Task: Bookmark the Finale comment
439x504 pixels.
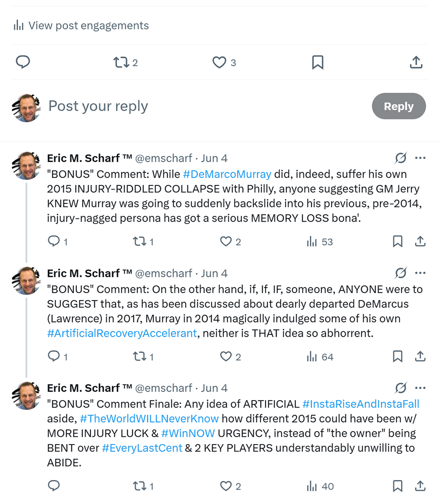Action: pyautogui.click(x=397, y=486)
